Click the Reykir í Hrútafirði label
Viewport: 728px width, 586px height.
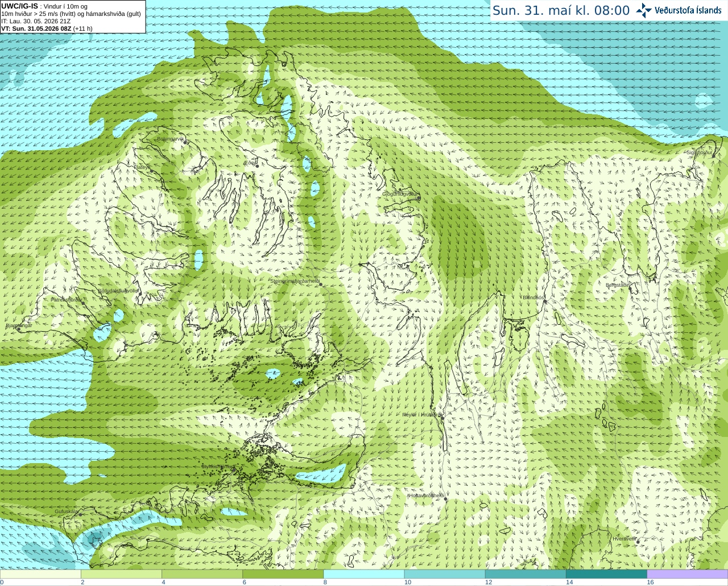click(423, 415)
